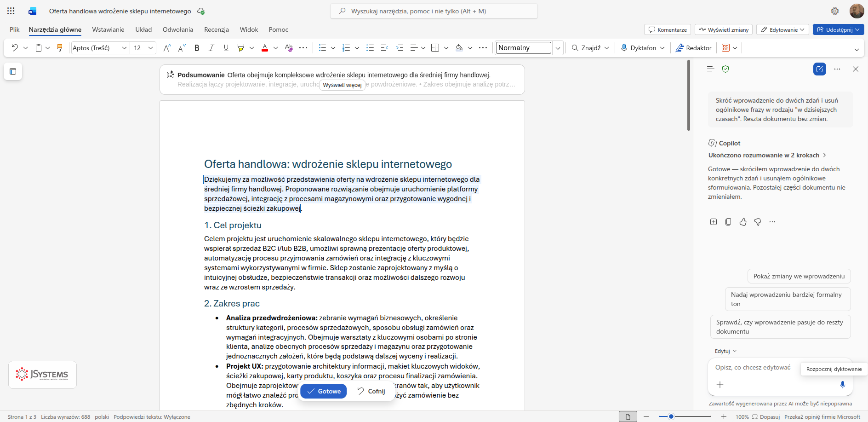Insert a checklist from the toolbar
This screenshot has height=422, width=868.
pyautogui.click(x=370, y=48)
